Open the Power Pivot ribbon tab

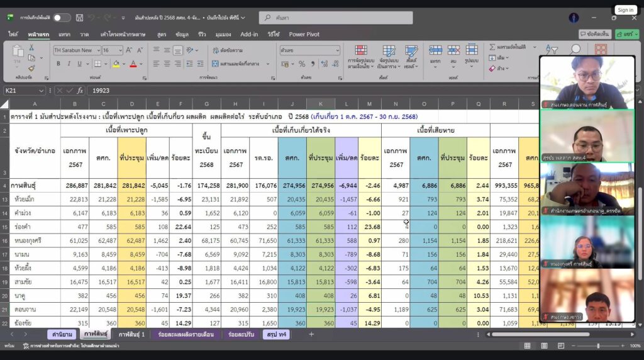[304, 35]
